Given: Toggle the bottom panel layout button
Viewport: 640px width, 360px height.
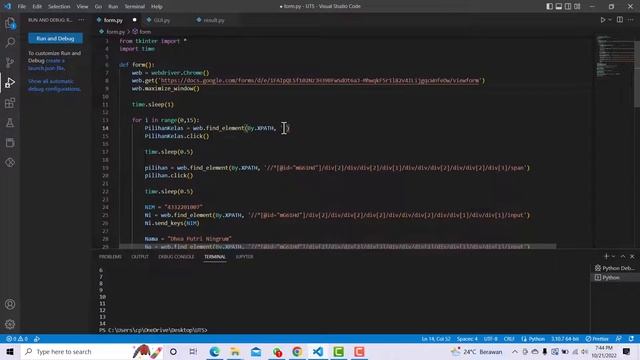Looking at the screenshot, I should click(x=559, y=6).
